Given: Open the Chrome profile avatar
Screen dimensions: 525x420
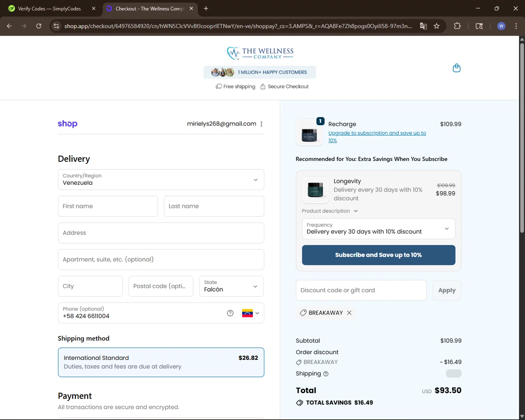Looking at the screenshot, I should pos(501,26).
